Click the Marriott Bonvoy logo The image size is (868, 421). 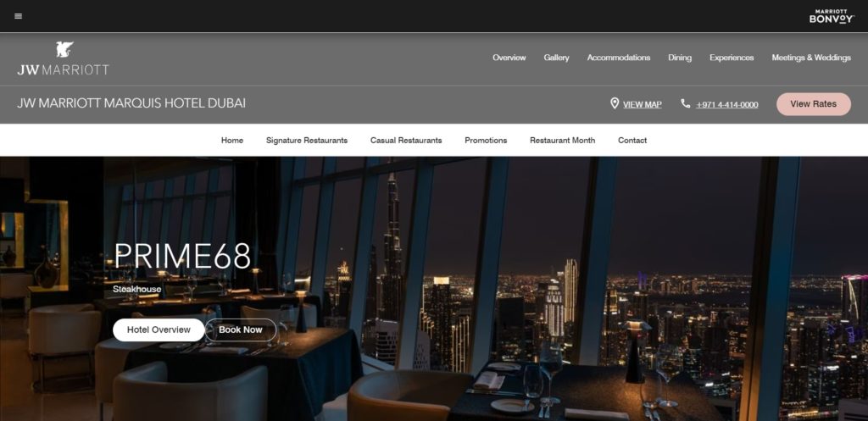[832, 16]
